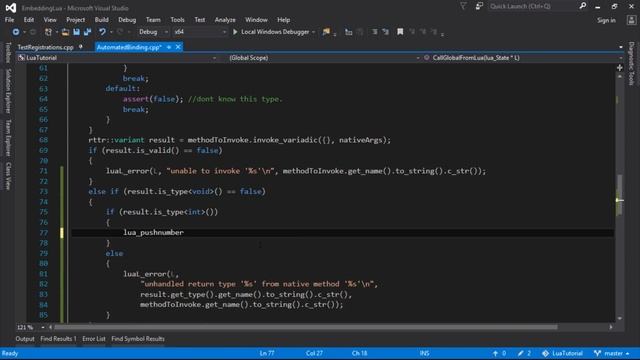The height and width of the screenshot is (360, 640).
Task: Expand the Solution Explorer side tab
Action: pyautogui.click(x=8, y=91)
